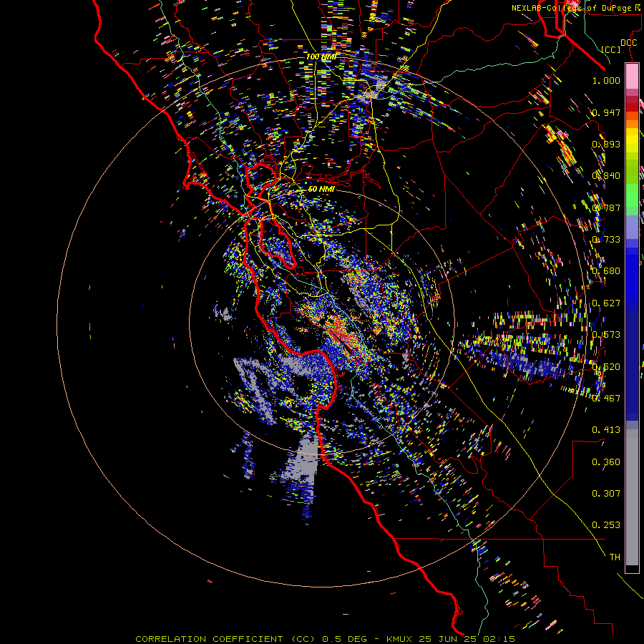Click the 0.947 legend value
Image resolution: width=644 pixels, height=644 pixels.
pos(606,112)
